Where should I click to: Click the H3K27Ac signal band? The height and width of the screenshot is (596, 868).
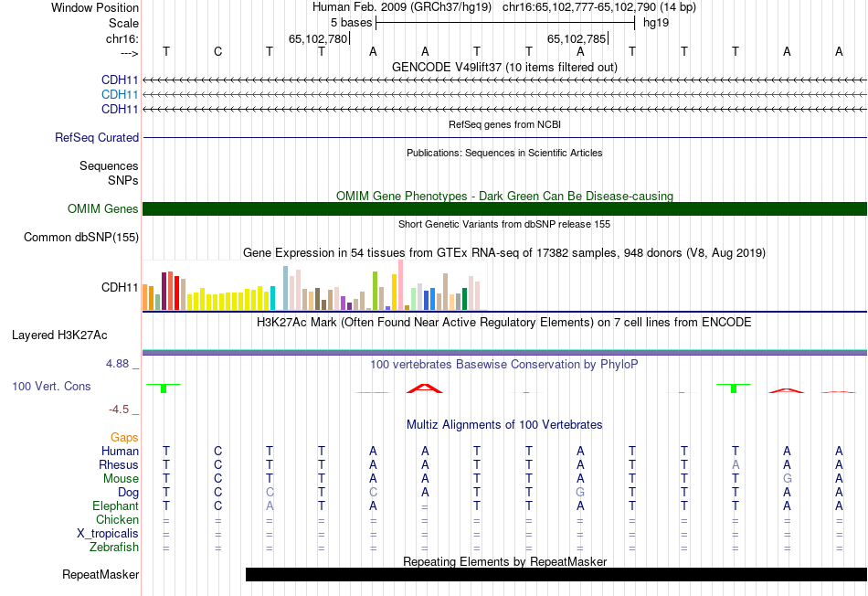click(504, 352)
